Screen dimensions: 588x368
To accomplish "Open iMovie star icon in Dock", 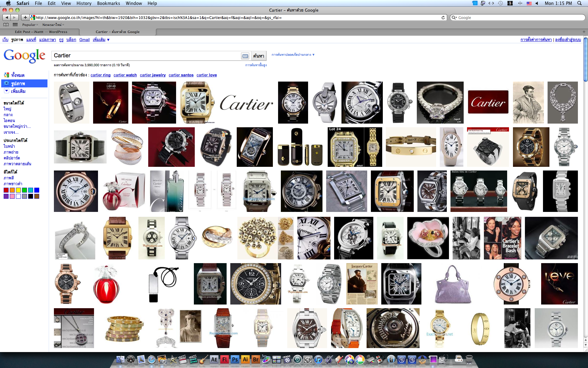I will pos(172,359).
